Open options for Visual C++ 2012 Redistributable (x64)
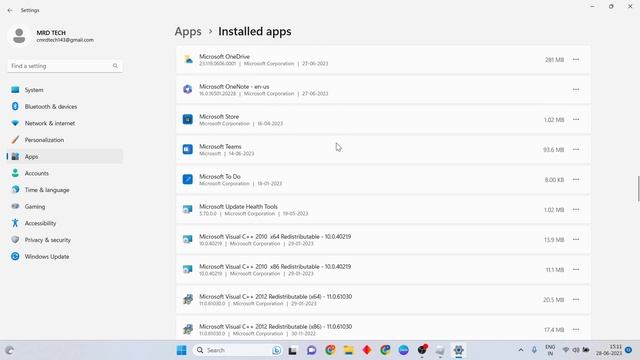Screen dimensions: 640x360 pyautogui.click(x=576, y=300)
